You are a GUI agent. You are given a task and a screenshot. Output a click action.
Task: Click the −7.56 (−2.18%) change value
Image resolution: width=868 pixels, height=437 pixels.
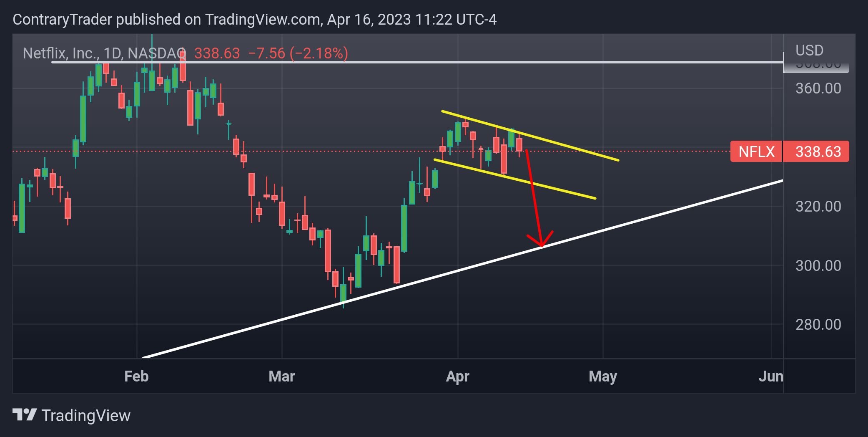[x=298, y=53]
